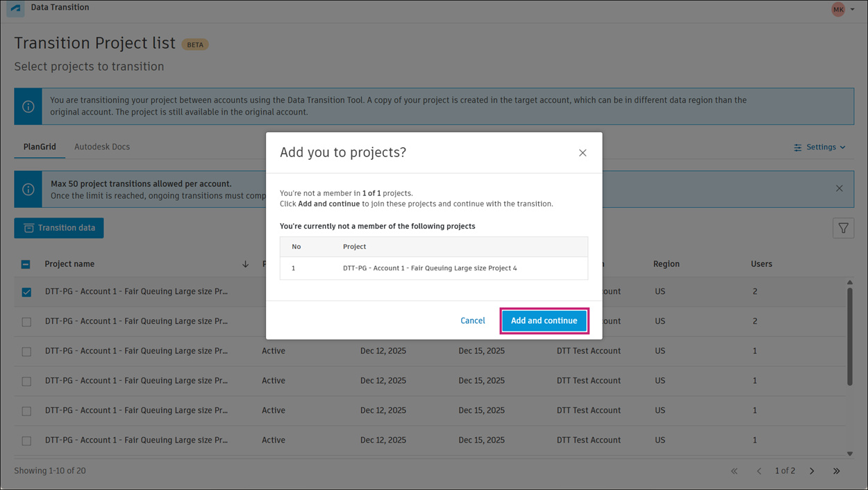Go to the next page arrow
868x490 pixels.
point(812,471)
